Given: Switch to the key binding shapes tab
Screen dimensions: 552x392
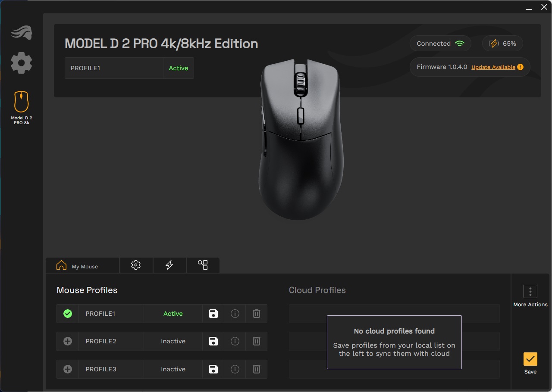Looking at the screenshot, I should click(203, 265).
